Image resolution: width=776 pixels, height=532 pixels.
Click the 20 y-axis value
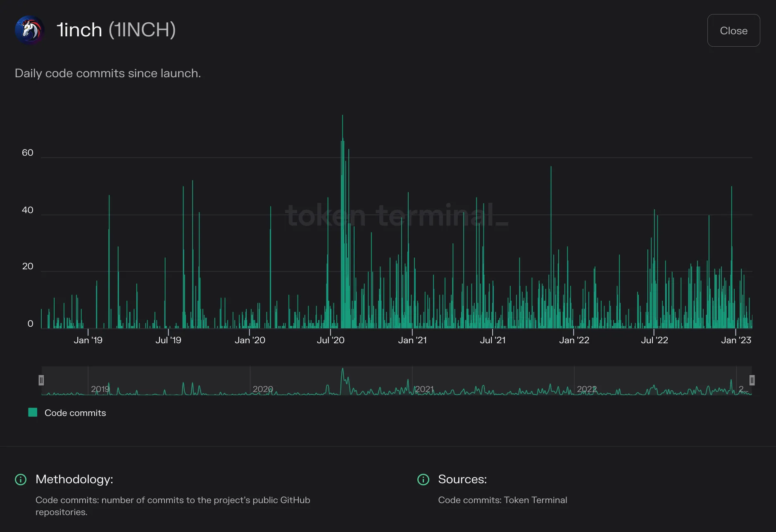click(28, 266)
